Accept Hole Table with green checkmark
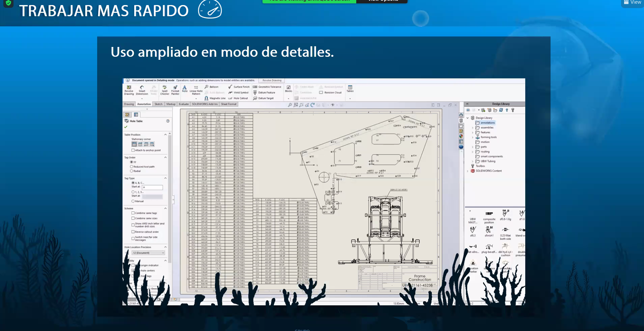This screenshot has height=331, width=644. [x=126, y=127]
